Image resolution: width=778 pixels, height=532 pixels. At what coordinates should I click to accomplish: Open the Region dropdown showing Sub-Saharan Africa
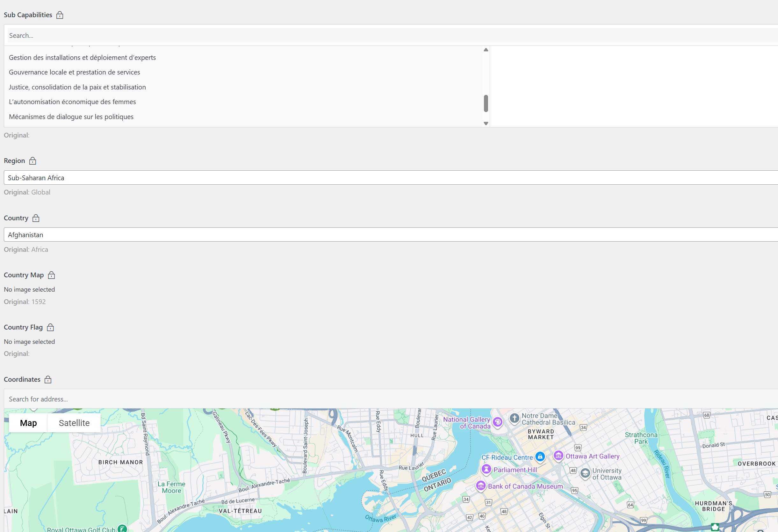click(x=388, y=178)
